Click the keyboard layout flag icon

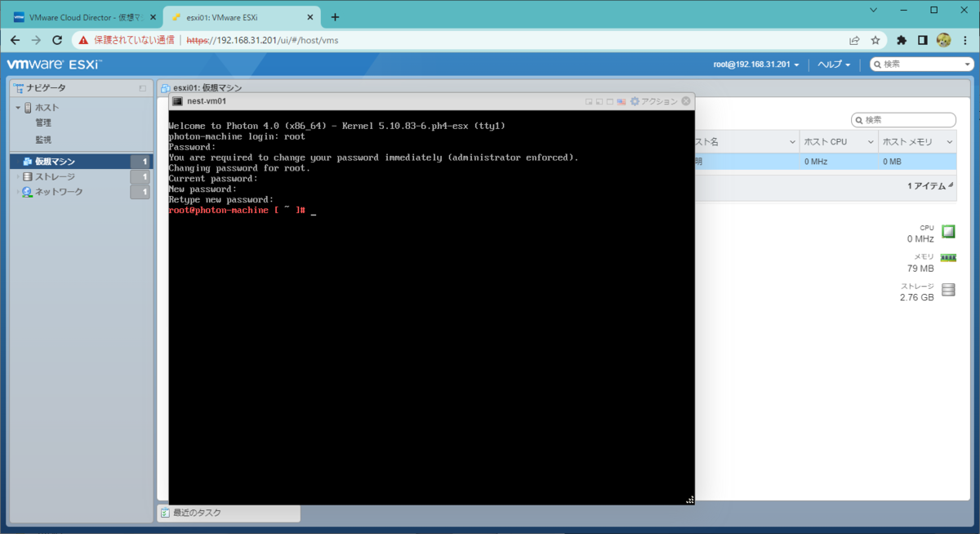[621, 101]
